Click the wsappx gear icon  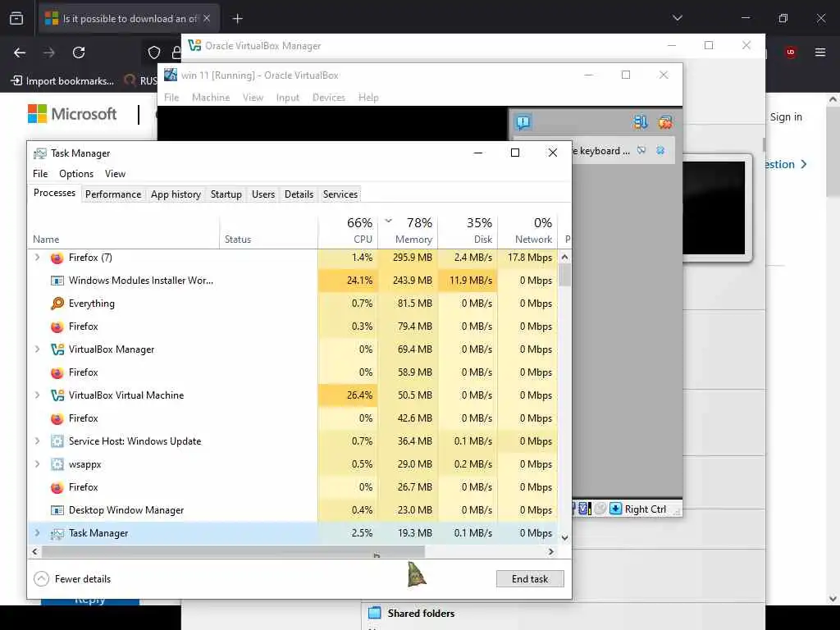(x=57, y=464)
